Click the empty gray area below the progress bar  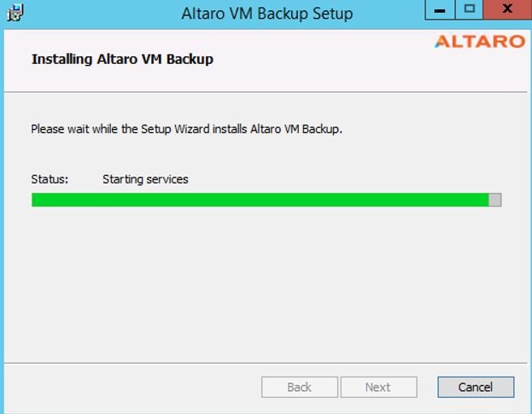pyautogui.click(x=266, y=285)
